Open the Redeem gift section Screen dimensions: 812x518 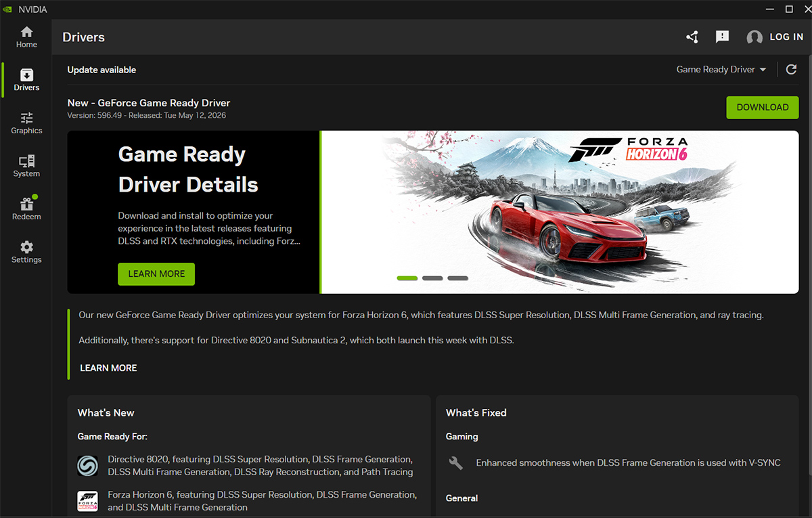point(26,209)
